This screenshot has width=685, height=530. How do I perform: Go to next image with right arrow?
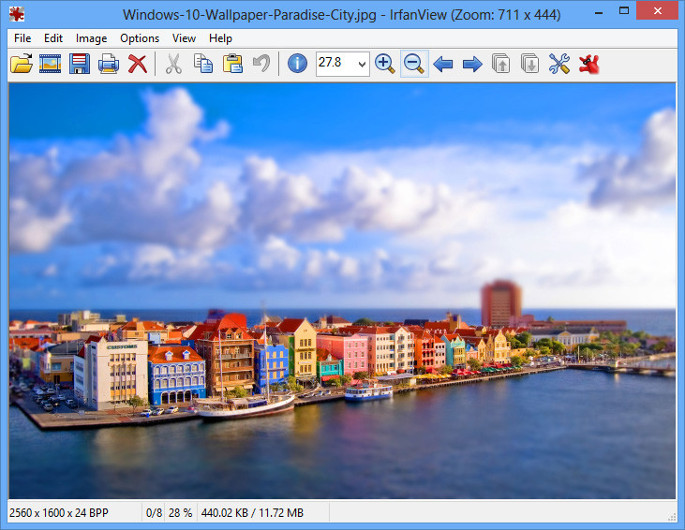472,64
